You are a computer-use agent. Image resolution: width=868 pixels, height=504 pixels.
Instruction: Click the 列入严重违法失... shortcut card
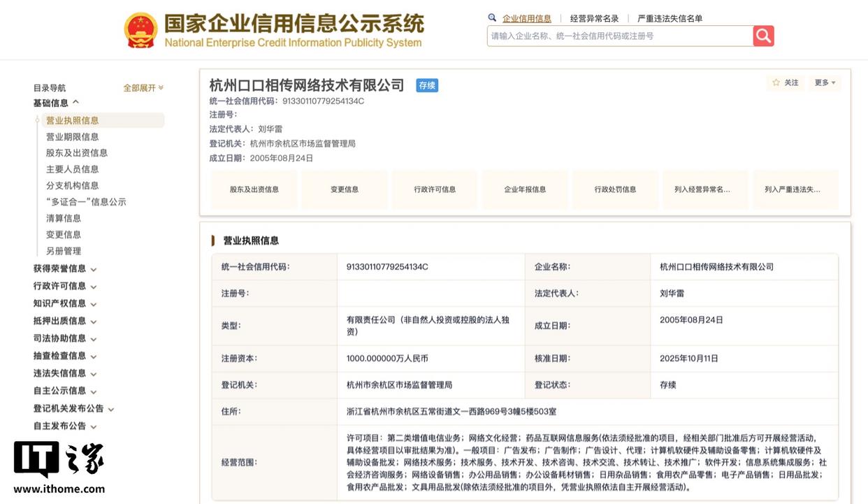pos(796,189)
